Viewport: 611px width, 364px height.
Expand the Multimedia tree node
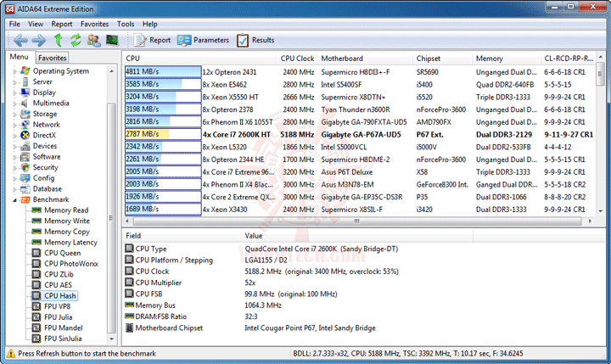pos(14,104)
